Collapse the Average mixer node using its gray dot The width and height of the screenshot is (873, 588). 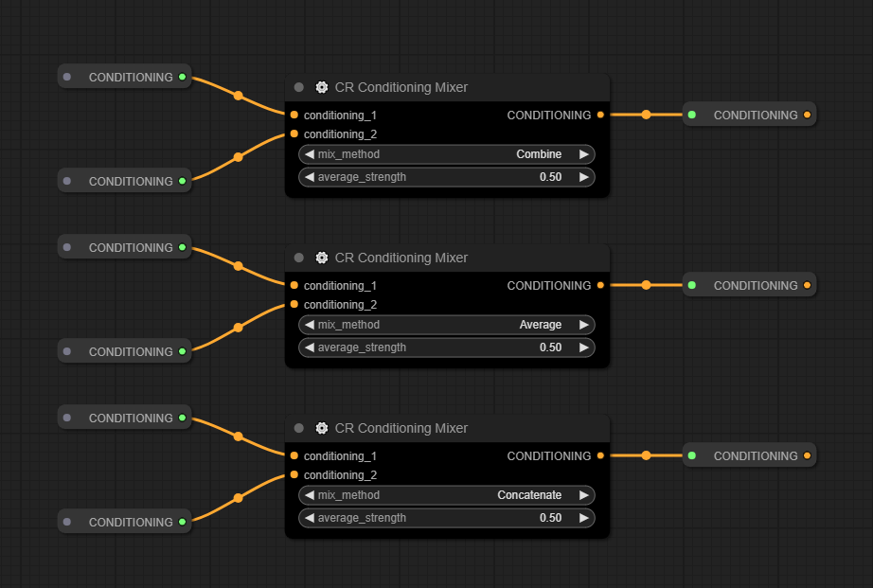tap(299, 258)
